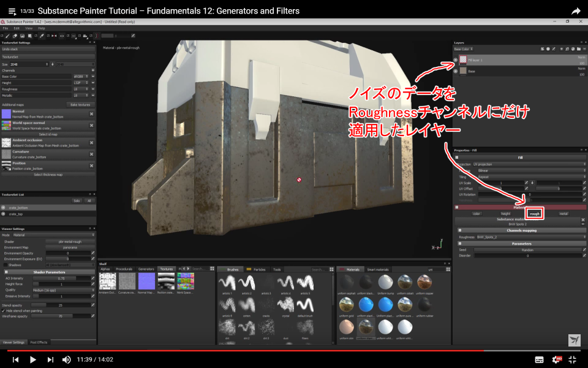
Task: Remove the BnW Spots 2 substance material
Action: (583, 220)
